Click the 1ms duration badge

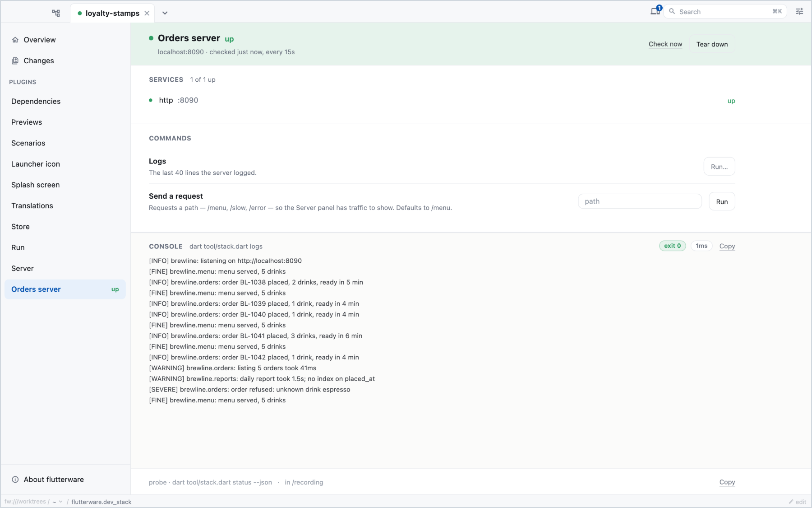click(701, 246)
